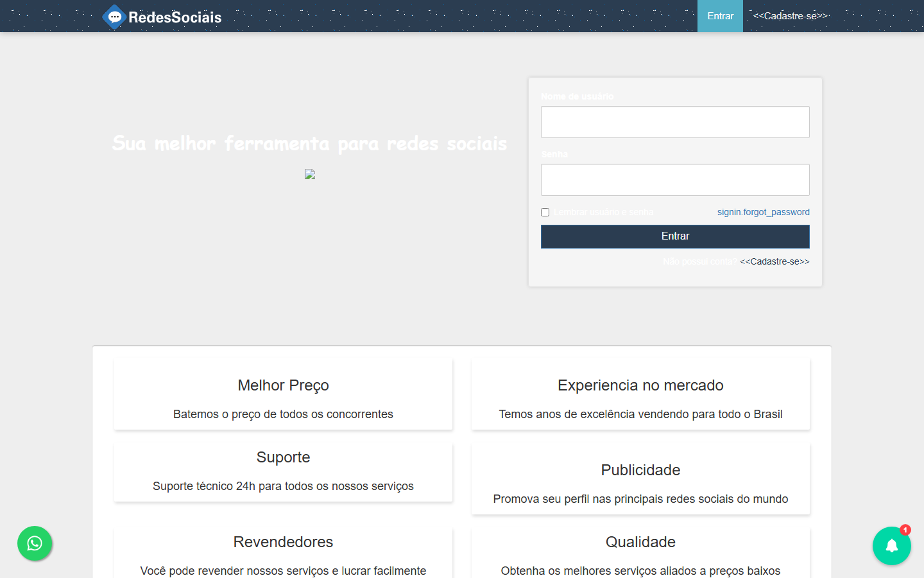
Task: Click the Senha password field
Action: tap(675, 180)
